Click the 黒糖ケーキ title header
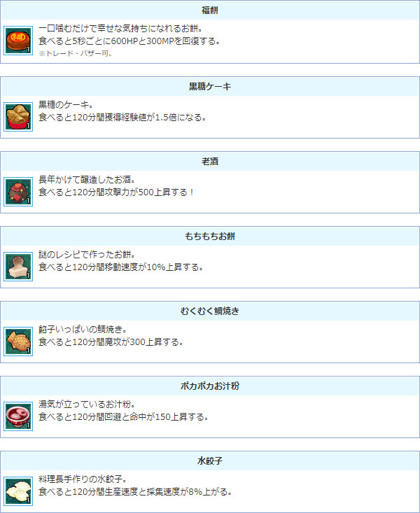 210,87
